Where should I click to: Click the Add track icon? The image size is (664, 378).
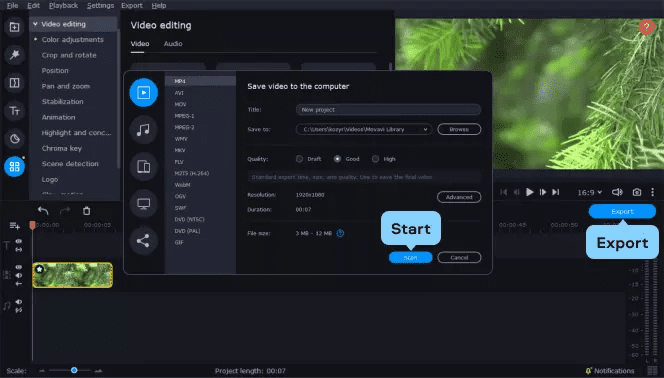(x=14, y=226)
